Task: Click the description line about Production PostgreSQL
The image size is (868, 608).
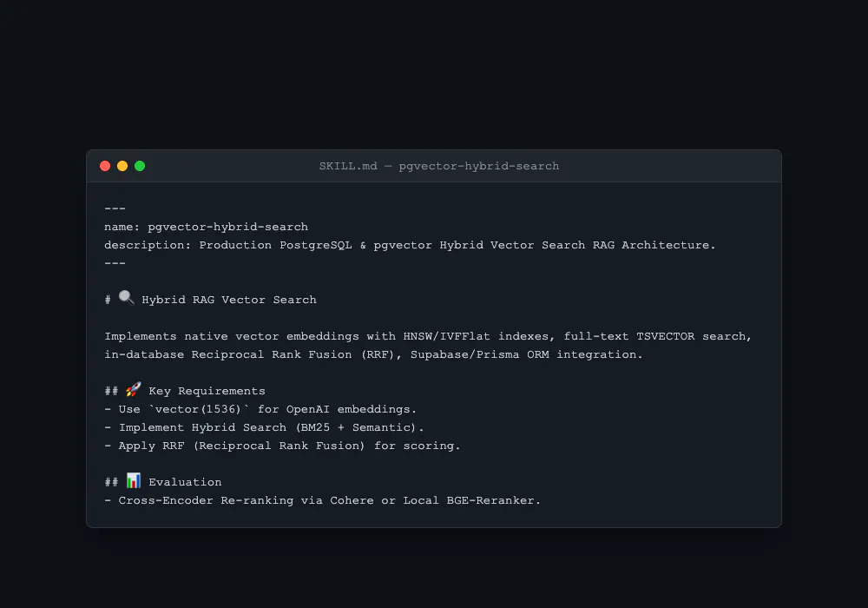Action: [x=410, y=245]
